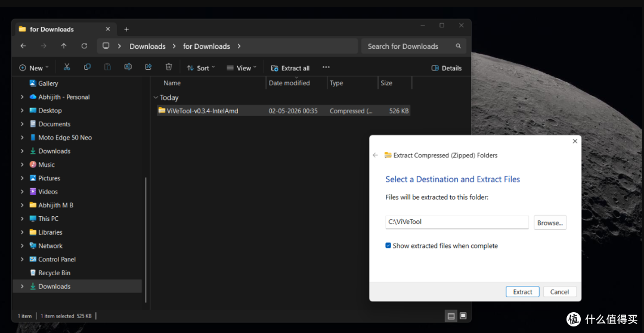The width and height of the screenshot is (644, 333).
Task: Expand the Documents tree node
Action: click(x=22, y=125)
